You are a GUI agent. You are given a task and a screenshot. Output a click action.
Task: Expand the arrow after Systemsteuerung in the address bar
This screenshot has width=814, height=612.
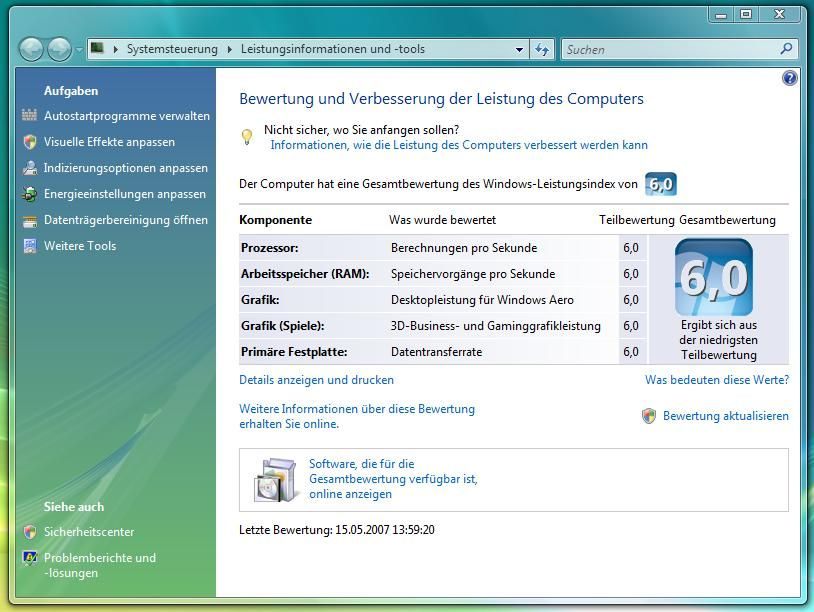229,49
